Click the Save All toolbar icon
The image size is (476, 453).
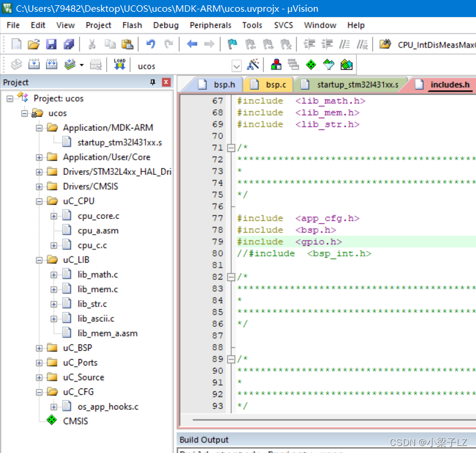(x=70, y=44)
